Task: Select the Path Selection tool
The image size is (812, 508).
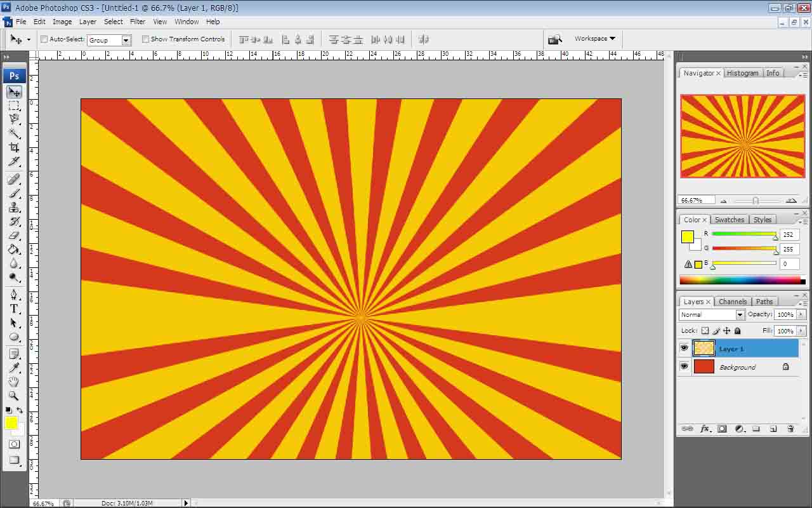Action: pos(14,323)
